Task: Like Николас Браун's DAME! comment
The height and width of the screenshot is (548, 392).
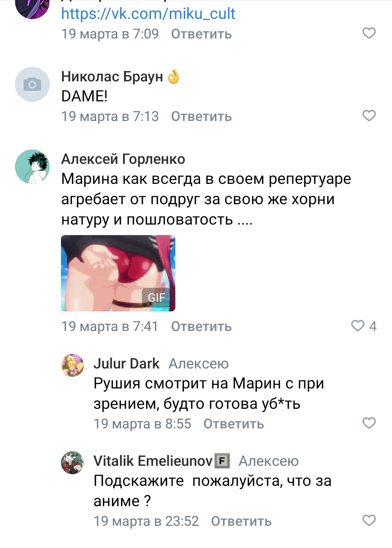Action: coord(369,116)
